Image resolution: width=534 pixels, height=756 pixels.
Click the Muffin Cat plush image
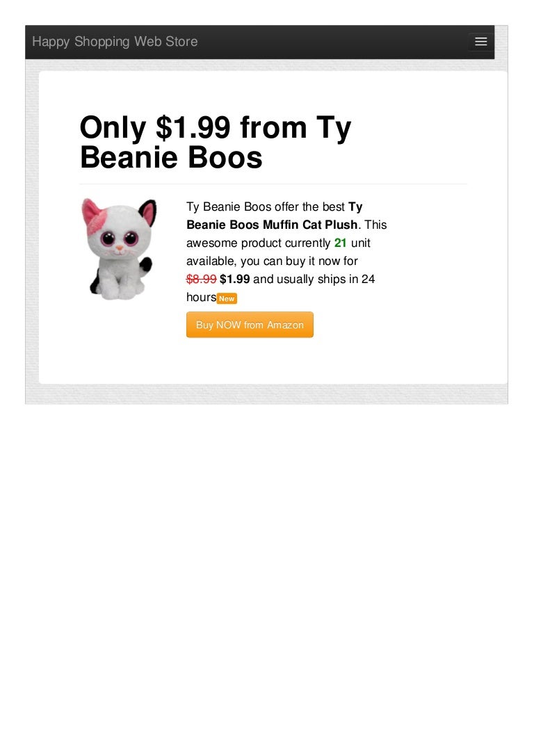119,248
